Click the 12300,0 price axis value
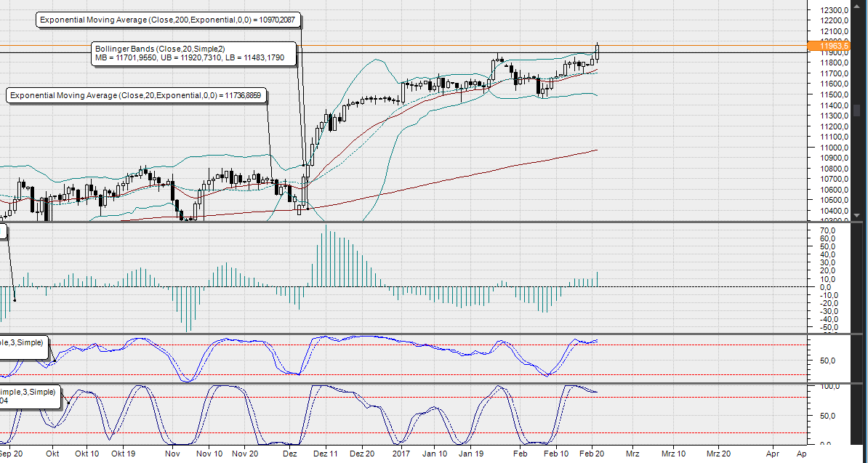This screenshot has width=868, height=463. tap(835, 10)
